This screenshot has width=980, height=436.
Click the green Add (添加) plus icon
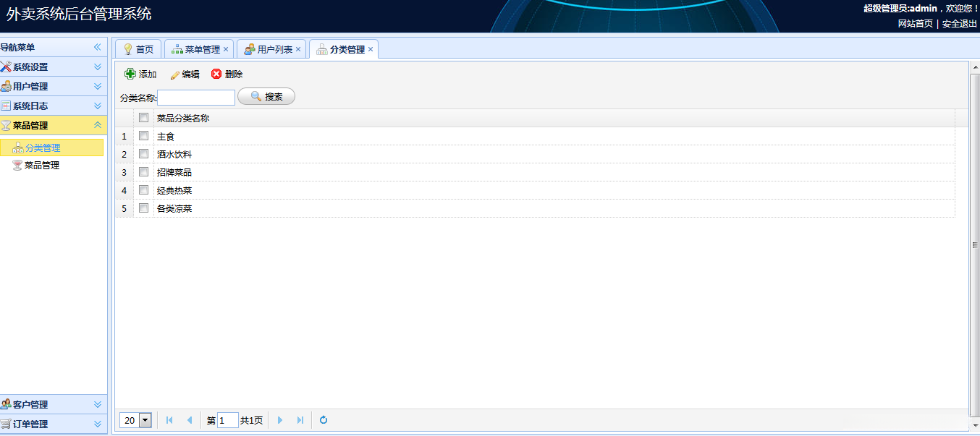[x=130, y=74]
